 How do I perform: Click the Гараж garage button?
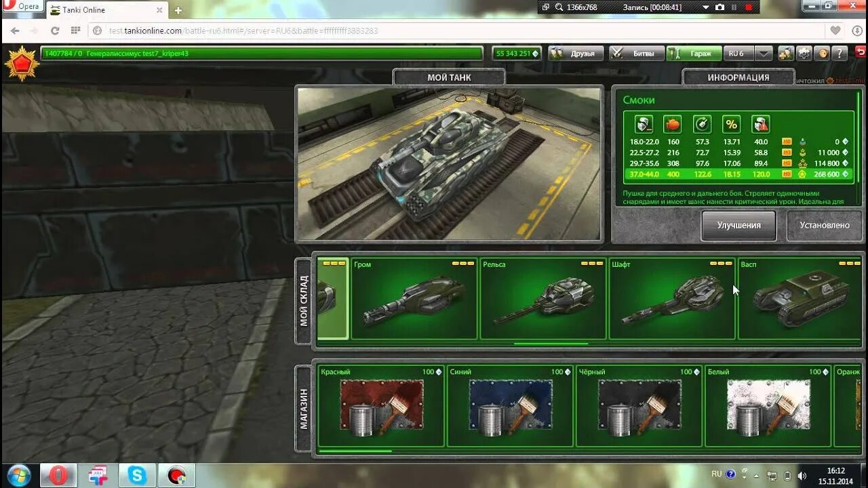(694, 54)
